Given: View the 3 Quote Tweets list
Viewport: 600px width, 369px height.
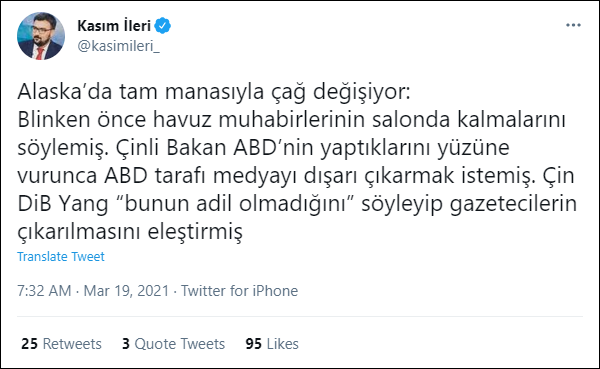Looking at the screenshot, I should [173, 344].
